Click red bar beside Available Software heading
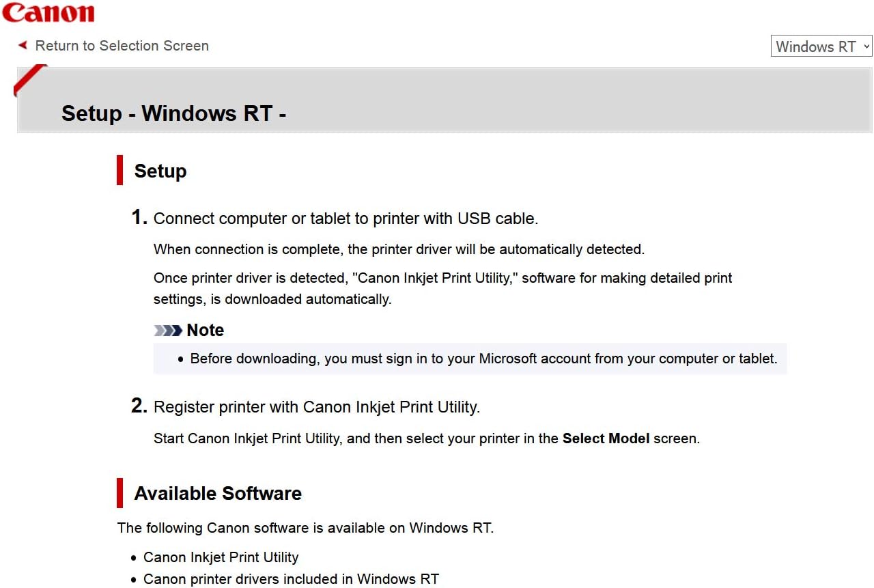Screen dimensions: 874x588 pyautogui.click(x=120, y=493)
